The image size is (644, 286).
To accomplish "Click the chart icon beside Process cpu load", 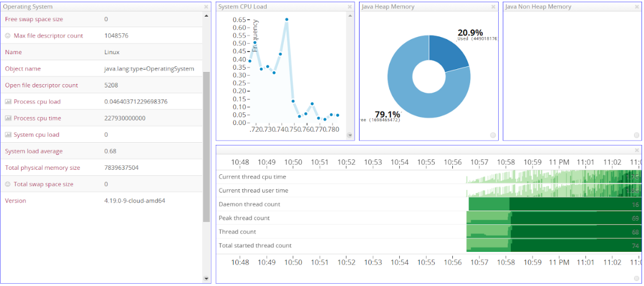I will (x=8, y=102).
